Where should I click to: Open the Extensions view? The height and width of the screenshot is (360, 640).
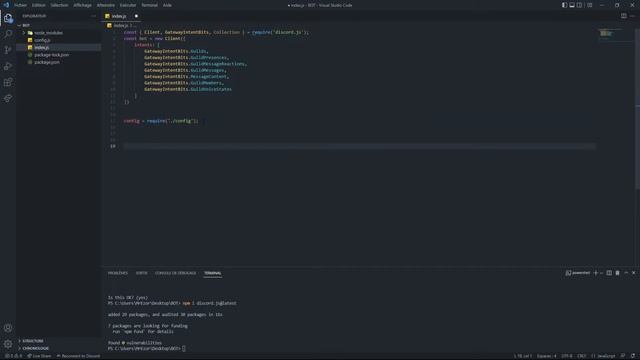[x=8, y=82]
